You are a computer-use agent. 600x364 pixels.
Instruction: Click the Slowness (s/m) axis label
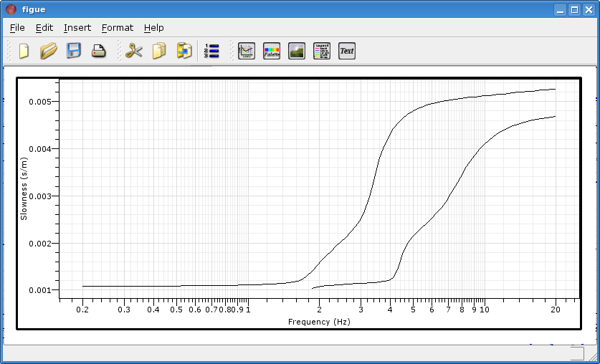(x=24, y=188)
